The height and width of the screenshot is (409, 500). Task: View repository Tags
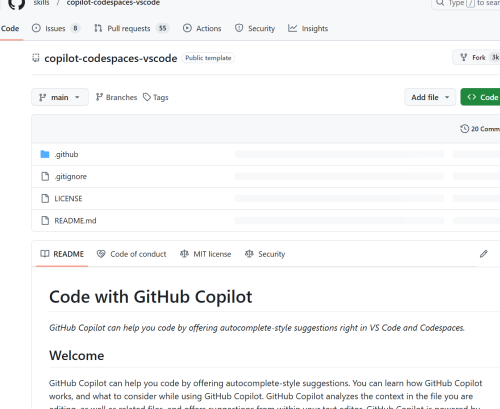pos(156,97)
